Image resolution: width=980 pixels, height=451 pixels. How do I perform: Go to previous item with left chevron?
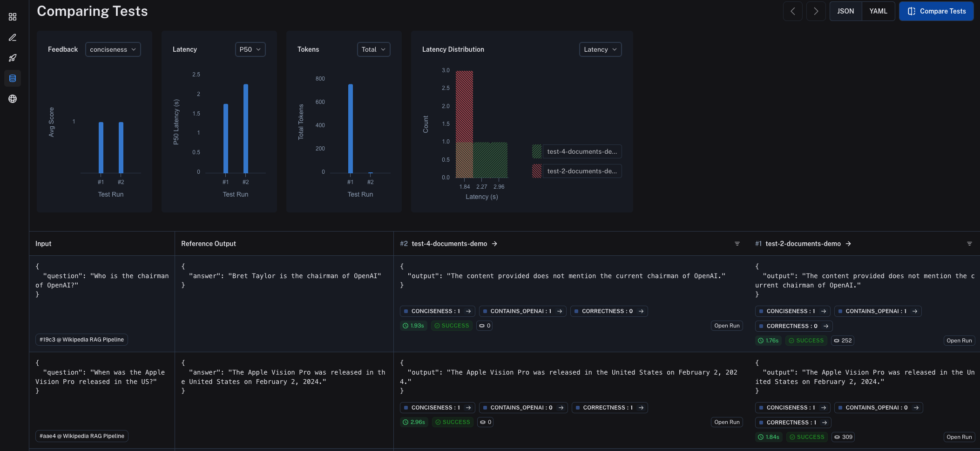(x=792, y=11)
